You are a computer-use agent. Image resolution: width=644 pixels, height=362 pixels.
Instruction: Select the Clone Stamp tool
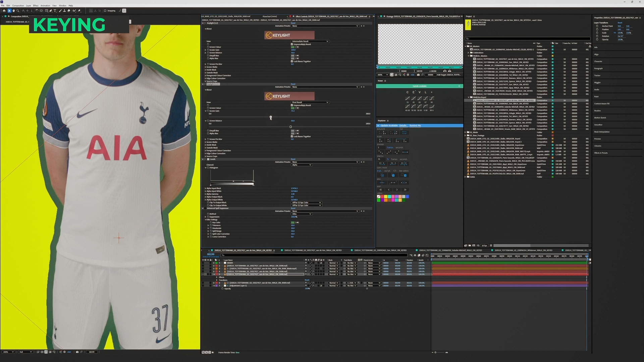64,11
